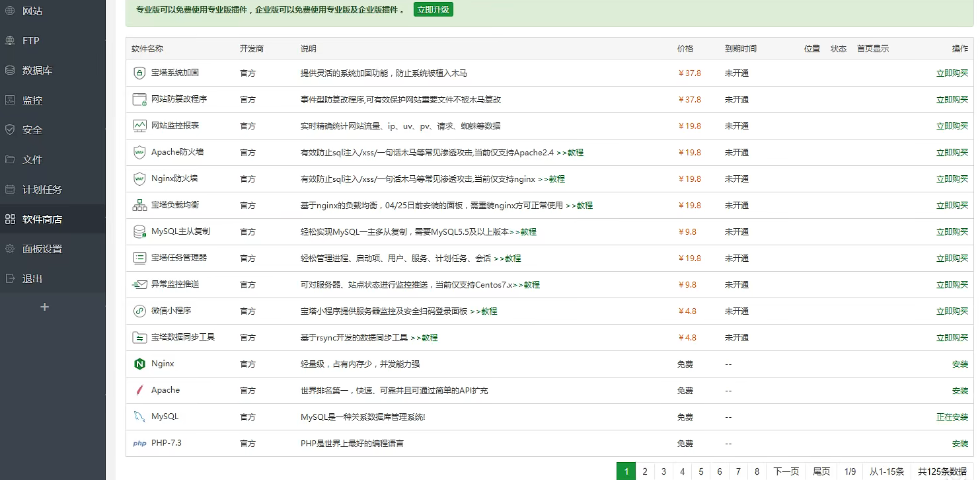The width and height of the screenshot is (980, 480).
Task: Go to page 5 in pagination
Action: click(x=701, y=471)
